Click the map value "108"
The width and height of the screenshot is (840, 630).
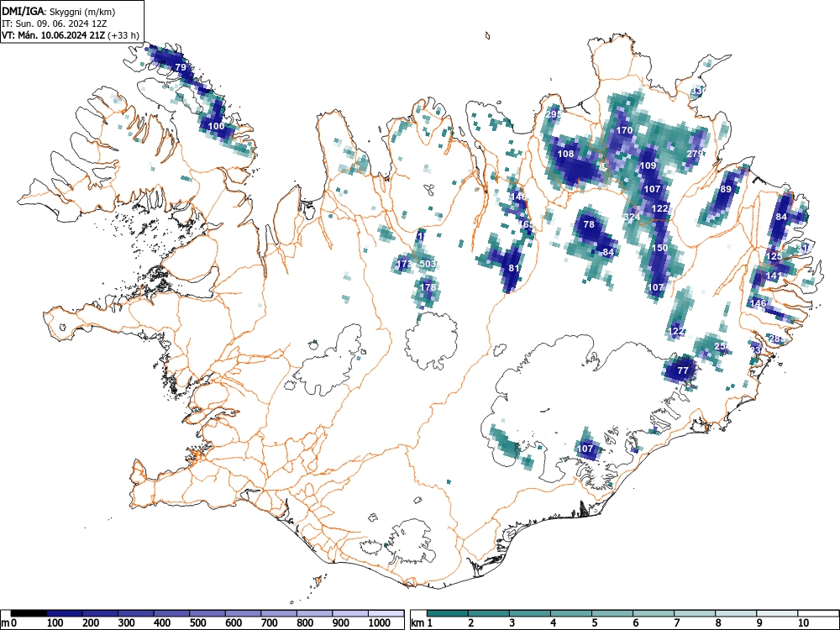pyautogui.click(x=565, y=154)
